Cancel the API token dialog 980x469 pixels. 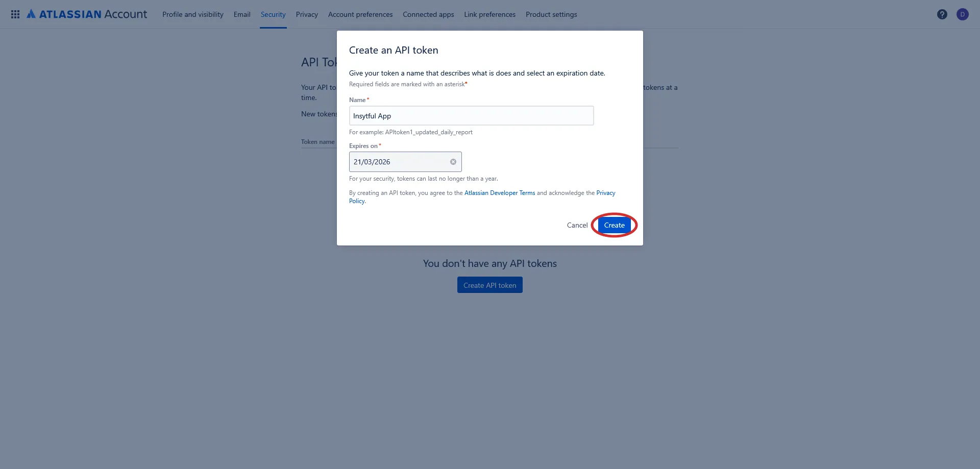(577, 225)
